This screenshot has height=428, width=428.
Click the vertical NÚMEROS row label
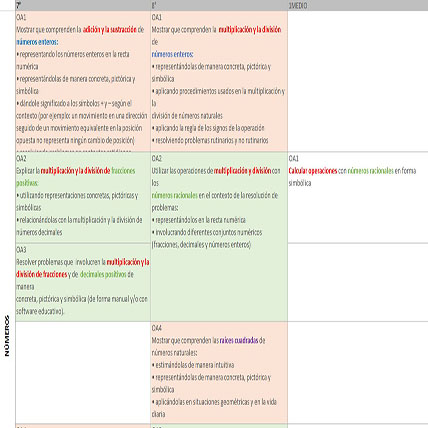(x=7, y=336)
